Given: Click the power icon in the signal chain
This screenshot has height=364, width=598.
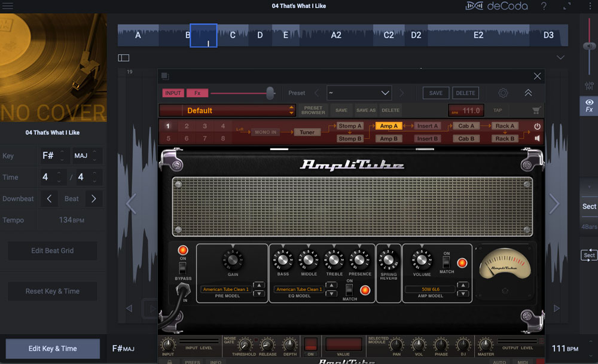Looking at the screenshot, I should [x=537, y=126].
